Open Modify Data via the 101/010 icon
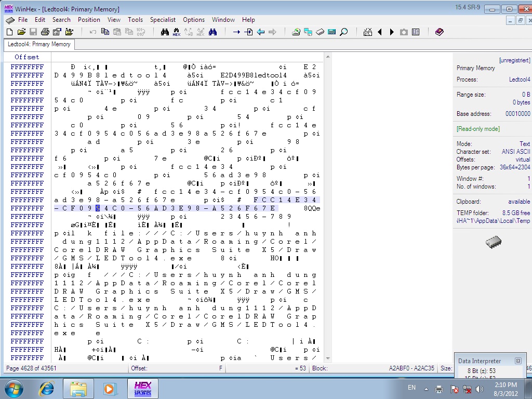532x399 pixels. (x=140, y=32)
